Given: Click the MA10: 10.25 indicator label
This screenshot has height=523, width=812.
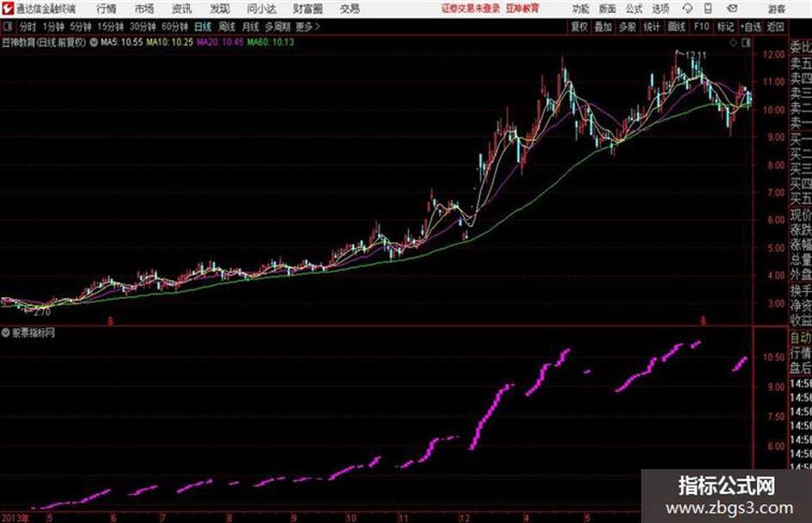Looking at the screenshot, I should click(170, 42).
